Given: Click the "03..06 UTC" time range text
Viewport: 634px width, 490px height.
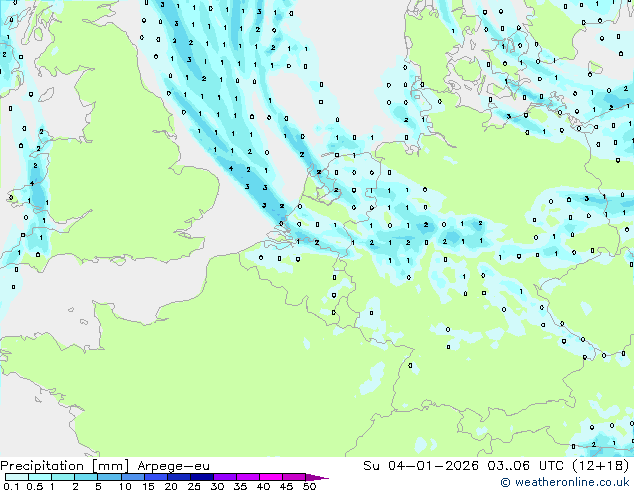Looking at the screenshot, I should point(526,466).
